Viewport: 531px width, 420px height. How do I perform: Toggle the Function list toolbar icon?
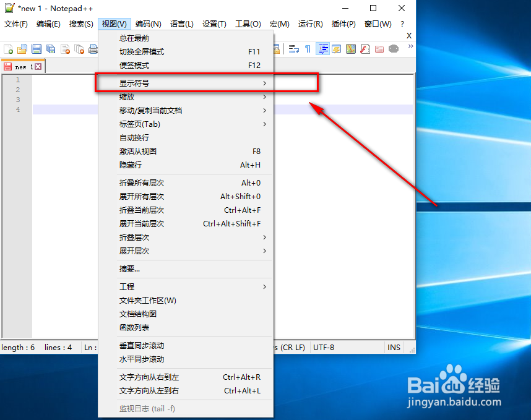[x=365, y=49]
